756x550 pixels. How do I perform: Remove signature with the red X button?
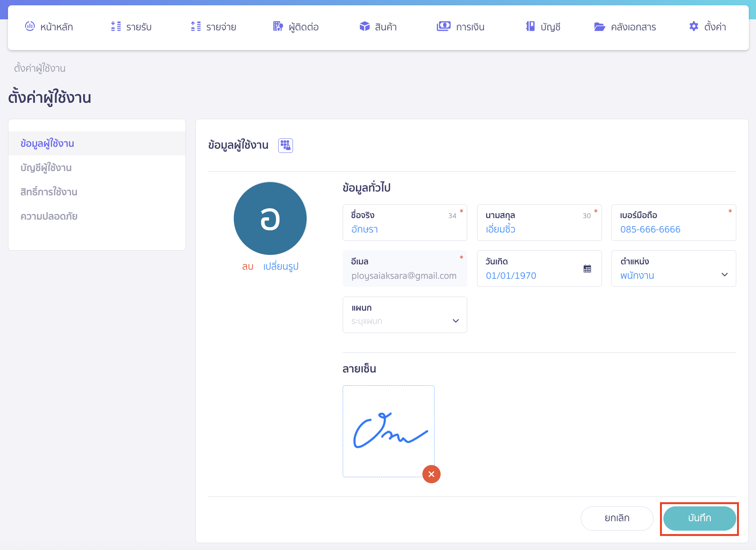[x=431, y=474]
